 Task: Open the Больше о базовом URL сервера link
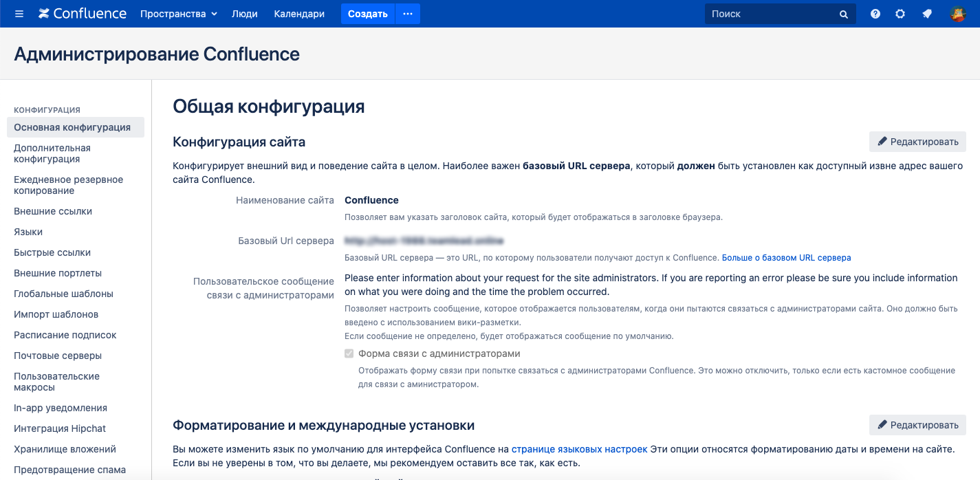pyautogui.click(x=786, y=258)
